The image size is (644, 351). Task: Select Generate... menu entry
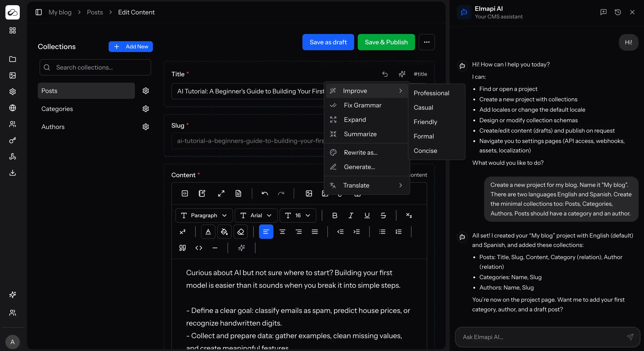click(x=367, y=167)
